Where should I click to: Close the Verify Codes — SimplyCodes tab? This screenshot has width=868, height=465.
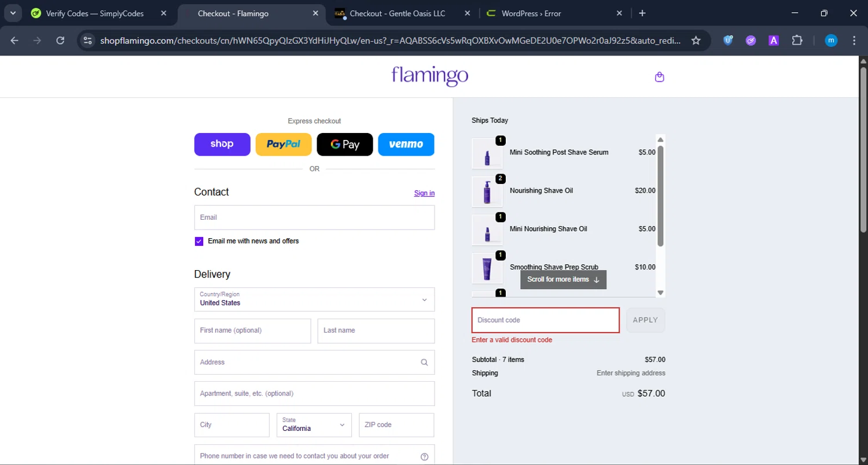[164, 13]
